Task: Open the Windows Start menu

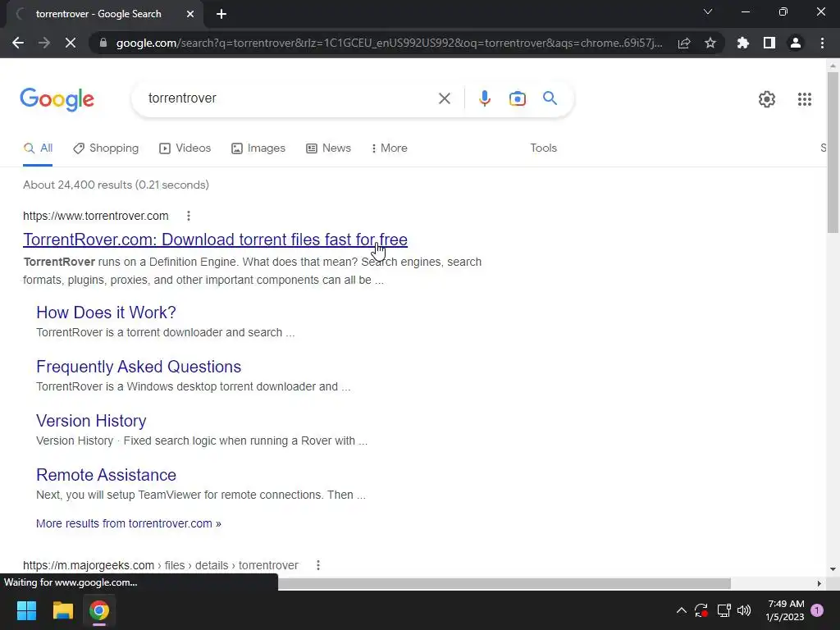Action: (26, 610)
